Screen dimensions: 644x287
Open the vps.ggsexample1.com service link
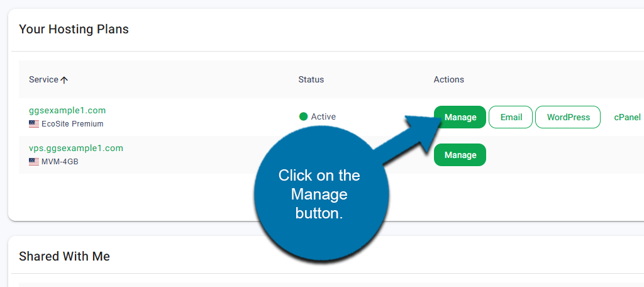[x=76, y=148]
